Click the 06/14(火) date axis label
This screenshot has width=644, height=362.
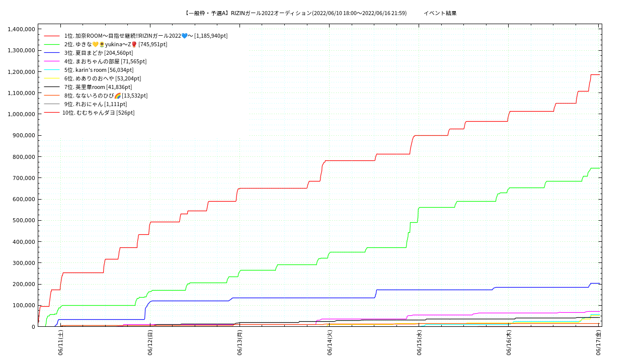coord(330,343)
